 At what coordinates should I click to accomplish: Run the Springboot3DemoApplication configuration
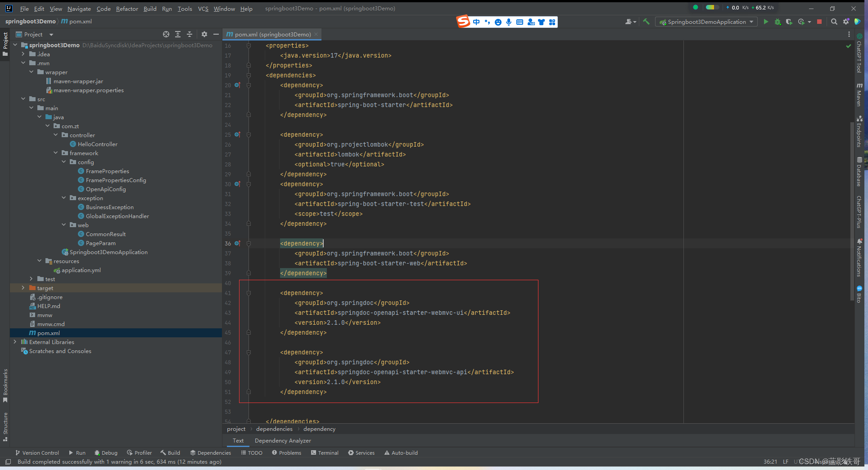tap(766, 22)
